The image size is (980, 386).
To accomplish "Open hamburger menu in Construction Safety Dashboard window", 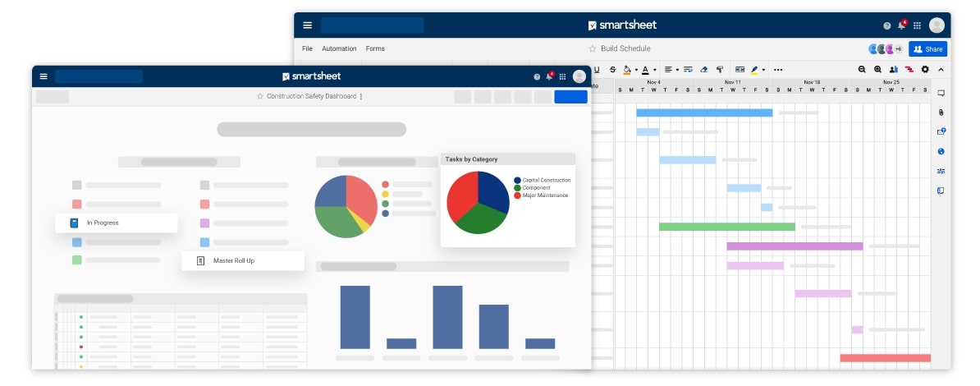I will click(x=44, y=76).
